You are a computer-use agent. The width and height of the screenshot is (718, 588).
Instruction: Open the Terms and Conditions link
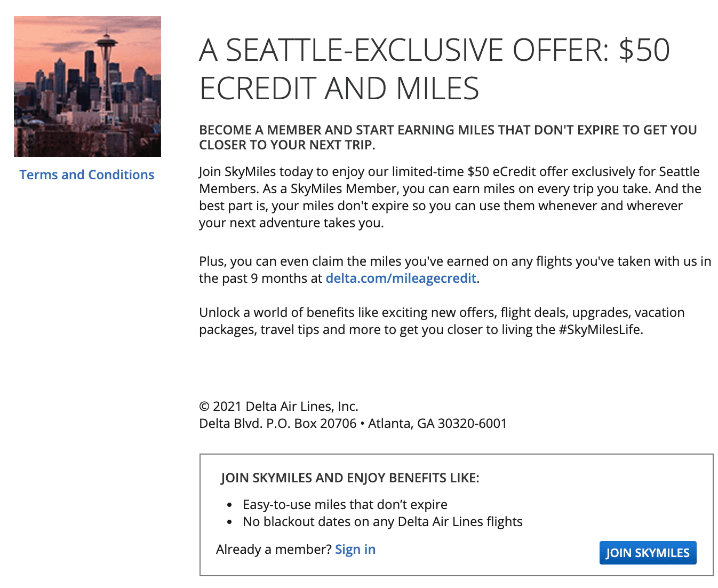[87, 175]
